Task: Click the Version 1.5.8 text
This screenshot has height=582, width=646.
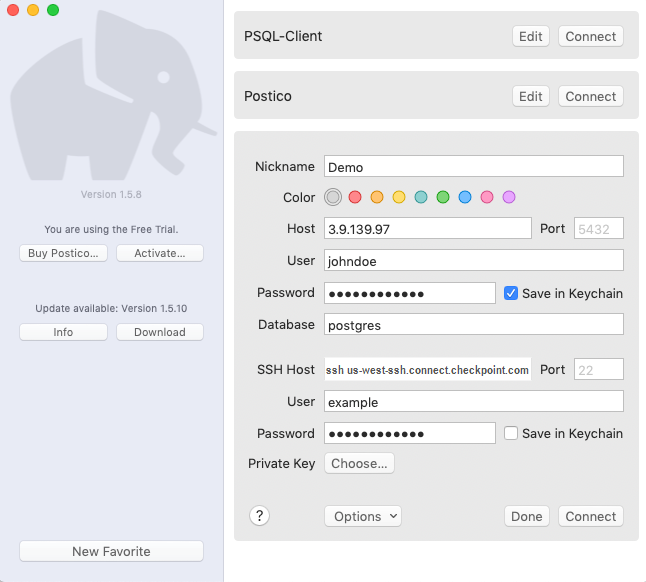Action: pyautogui.click(x=111, y=194)
